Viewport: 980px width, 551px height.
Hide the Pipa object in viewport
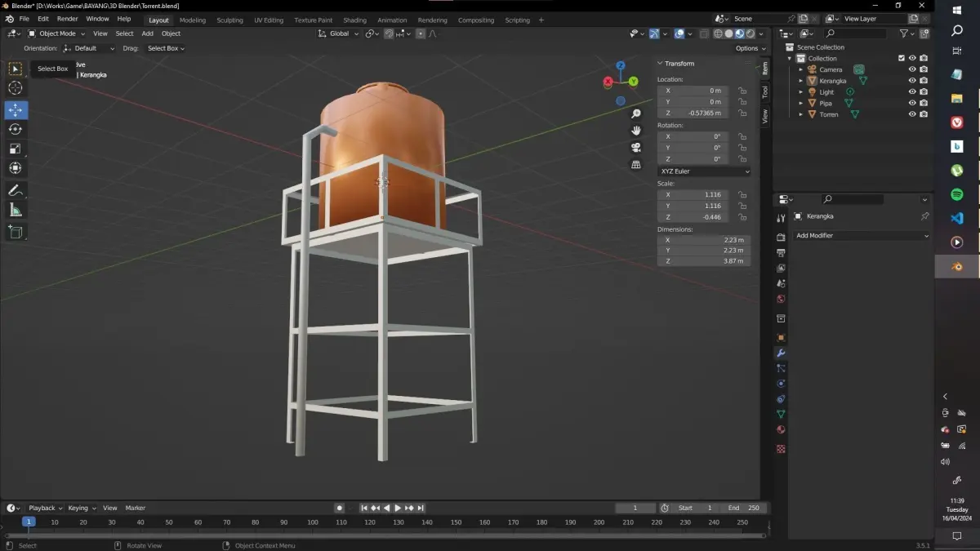[912, 103]
